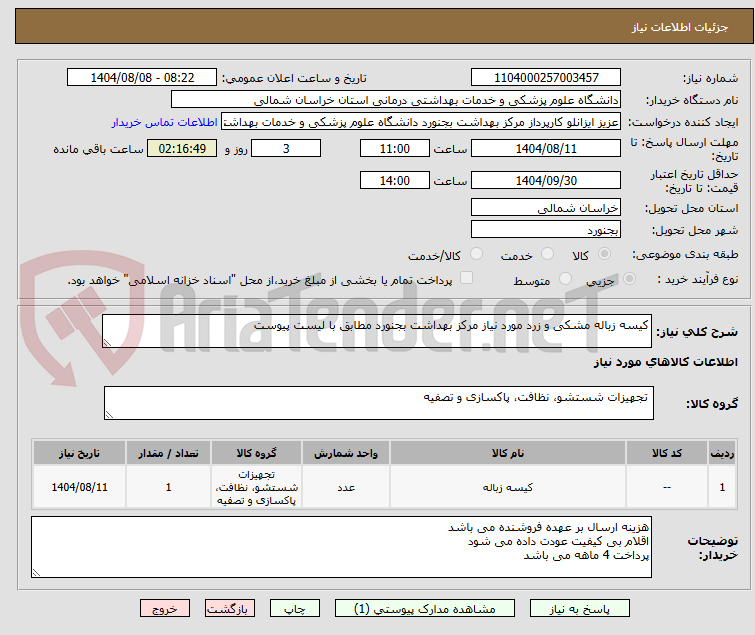Open اطلاعات تماس خریدار contact link
Screen dimensions: 755x635
[165, 122]
